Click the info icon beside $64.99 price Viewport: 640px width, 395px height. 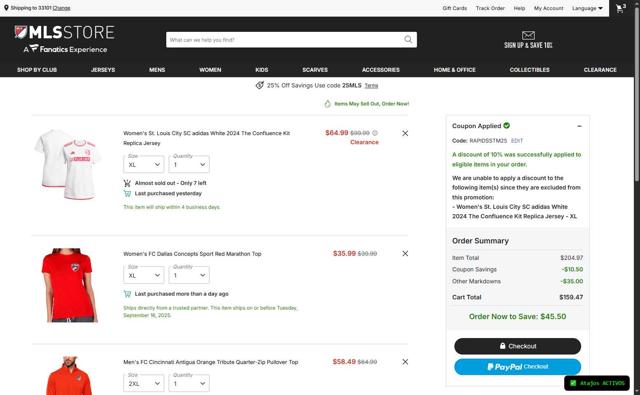375,133
